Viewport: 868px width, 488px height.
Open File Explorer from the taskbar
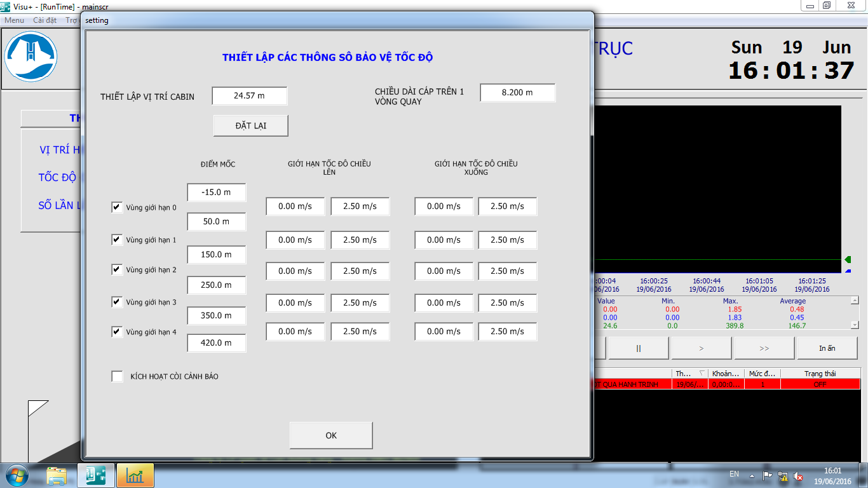(57, 475)
